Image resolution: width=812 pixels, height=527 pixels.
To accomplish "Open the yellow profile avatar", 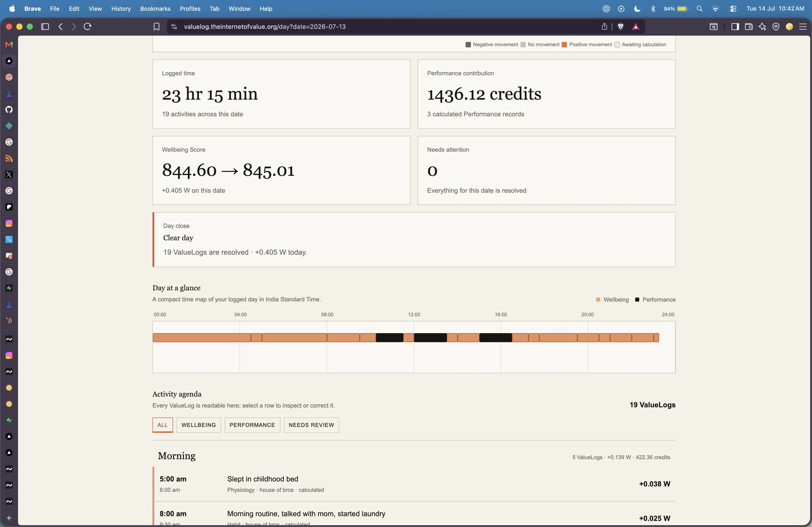I will point(789,27).
